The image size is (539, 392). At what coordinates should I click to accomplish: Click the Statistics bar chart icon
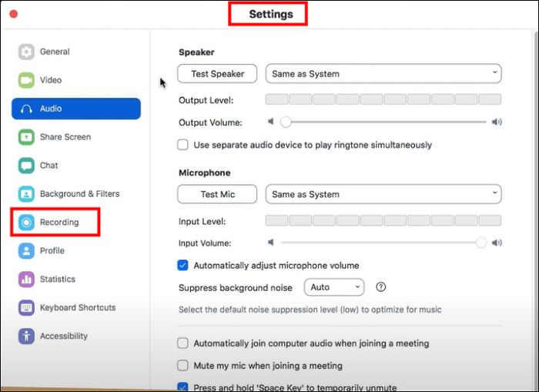[x=27, y=280]
